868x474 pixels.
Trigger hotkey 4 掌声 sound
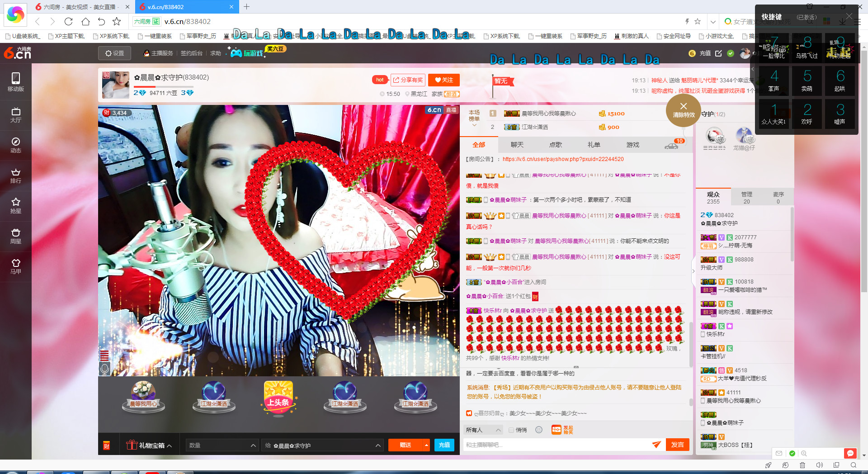774,81
